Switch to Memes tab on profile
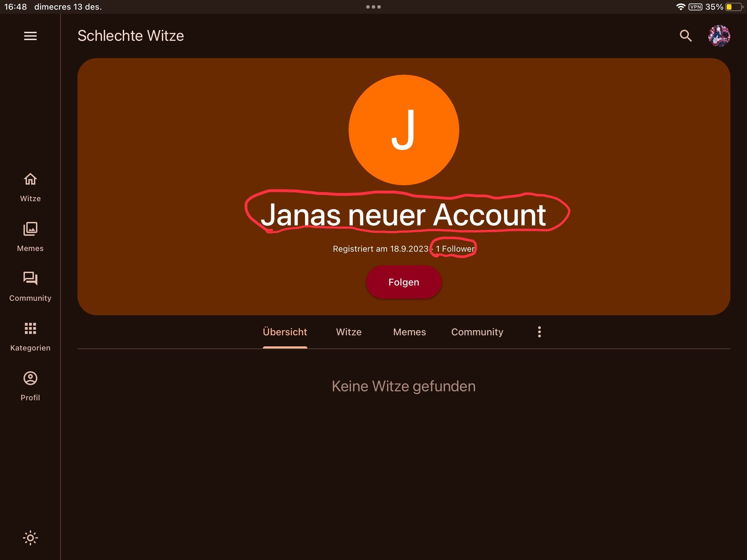 tap(409, 332)
